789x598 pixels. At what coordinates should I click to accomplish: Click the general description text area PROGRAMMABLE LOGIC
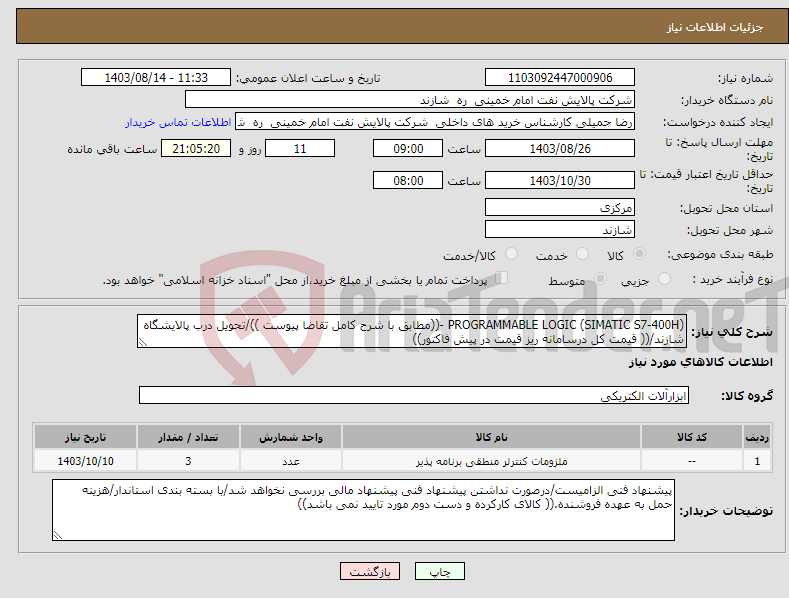point(412,331)
